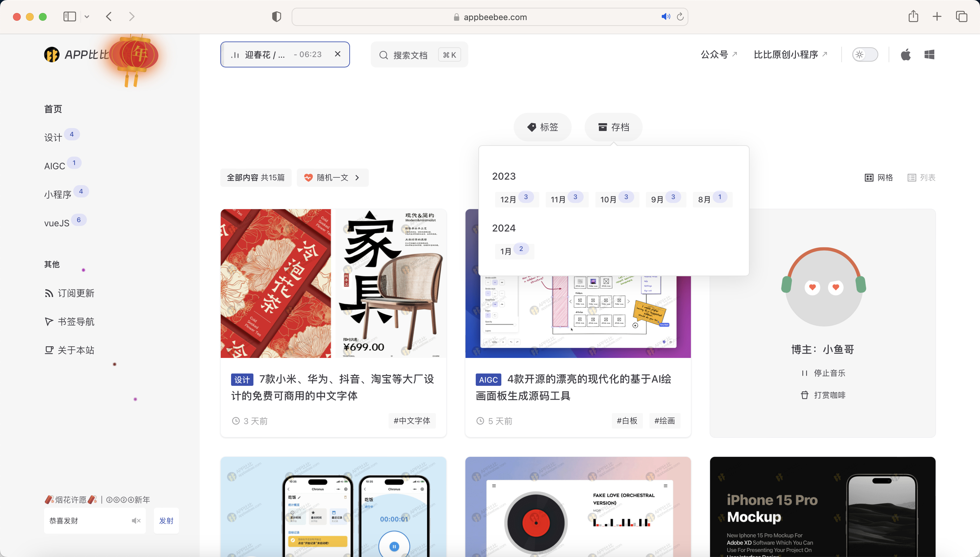
Task: Click the Safari share icon
Action: click(x=913, y=17)
